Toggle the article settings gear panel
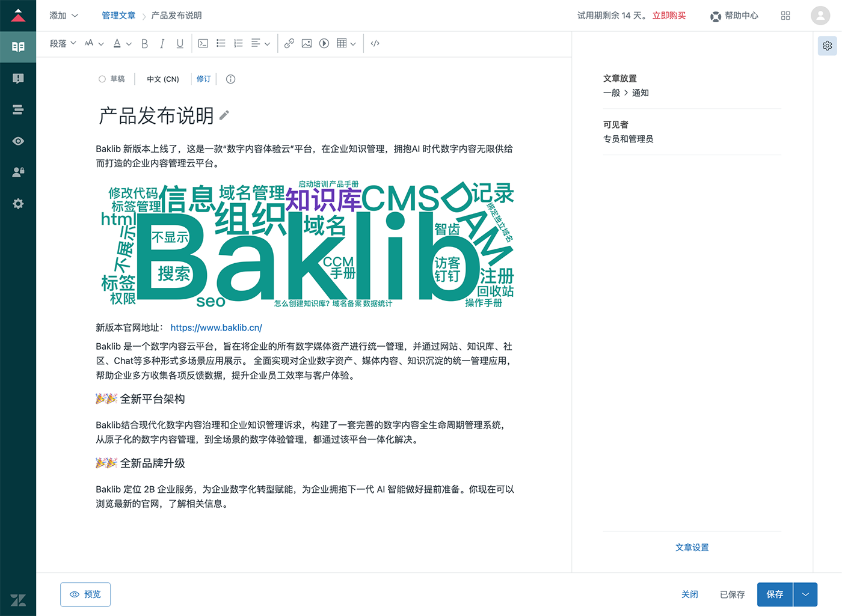Image resolution: width=842 pixels, height=616 pixels. pos(828,46)
